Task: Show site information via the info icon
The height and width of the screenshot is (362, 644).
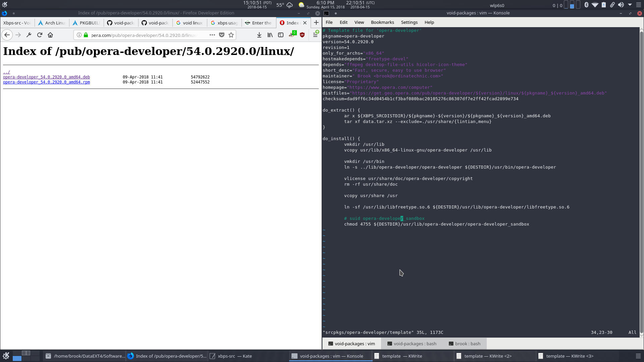Action: click(x=79, y=35)
